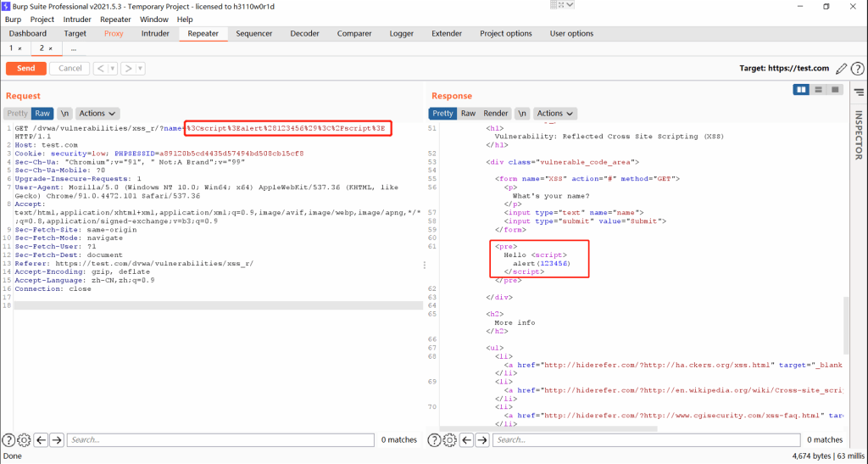Switch to the Target tab
Viewport: 868px width, 464px height.
(75, 34)
